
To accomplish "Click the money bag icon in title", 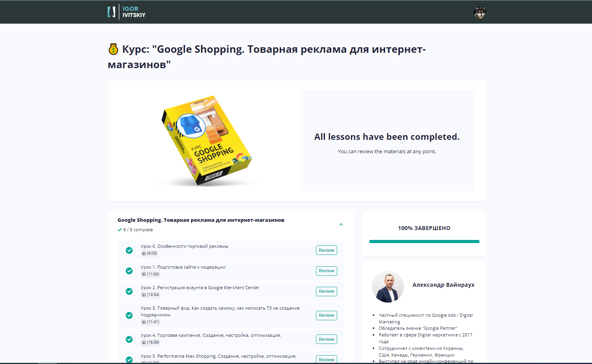I will [x=113, y=49].
